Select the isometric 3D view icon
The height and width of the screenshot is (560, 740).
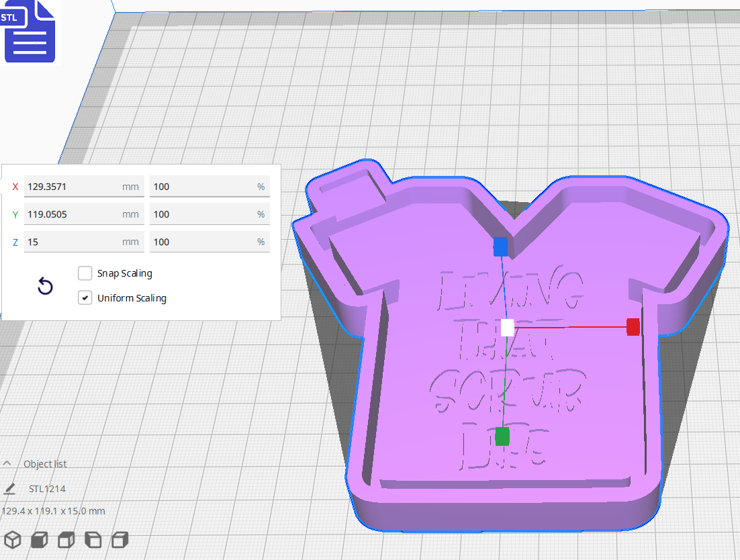tap(13, 539)
